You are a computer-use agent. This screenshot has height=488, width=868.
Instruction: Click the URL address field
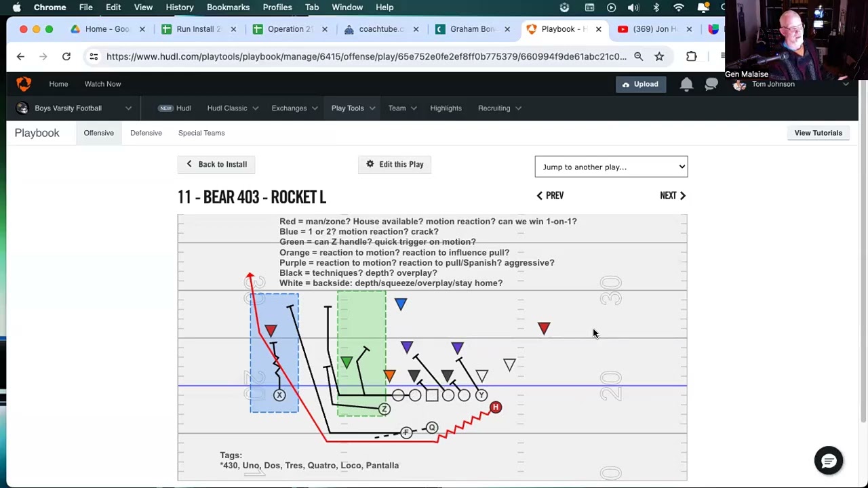pos(366,56)
